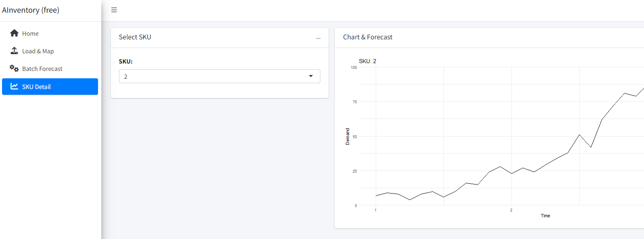644x239 pixels.
Task: Click the SKU dropdown caret arrow
Action: [311, 76]
